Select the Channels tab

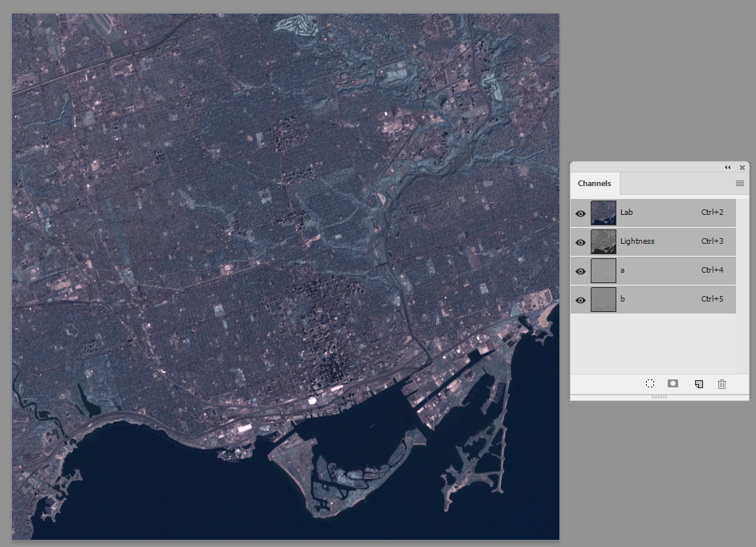click(595, 183)
